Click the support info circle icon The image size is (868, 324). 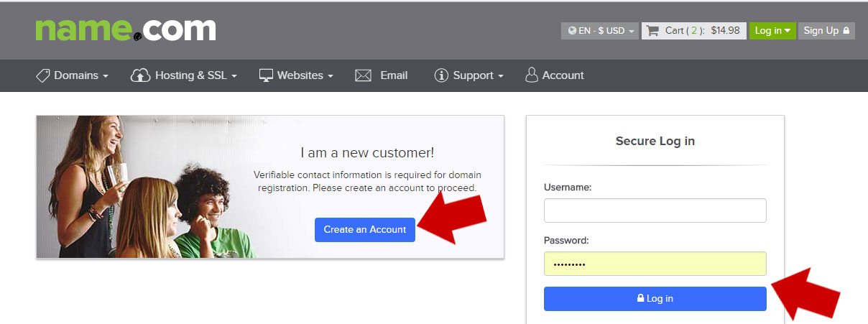pos(441,75)
